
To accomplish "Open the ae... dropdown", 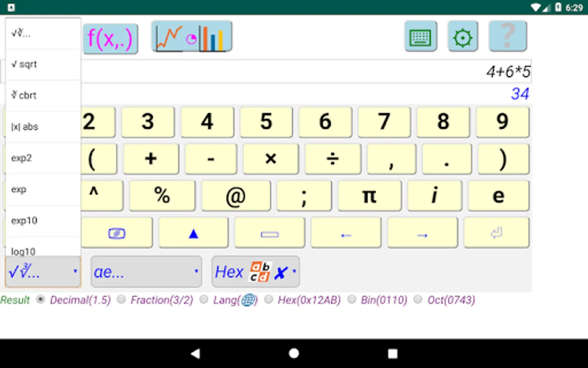I will tap(146, 272).
